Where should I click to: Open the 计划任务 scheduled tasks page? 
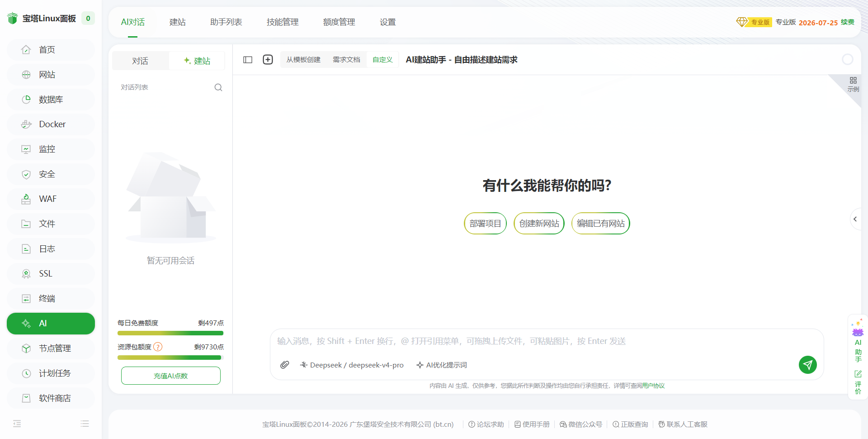(51, 373)
